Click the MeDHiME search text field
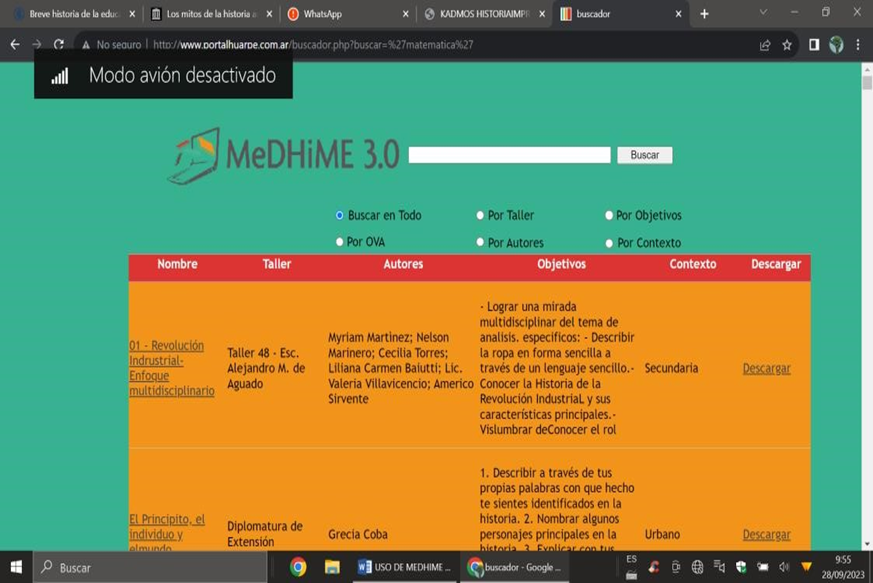873x583 pixels. click(x=509, y=155)
